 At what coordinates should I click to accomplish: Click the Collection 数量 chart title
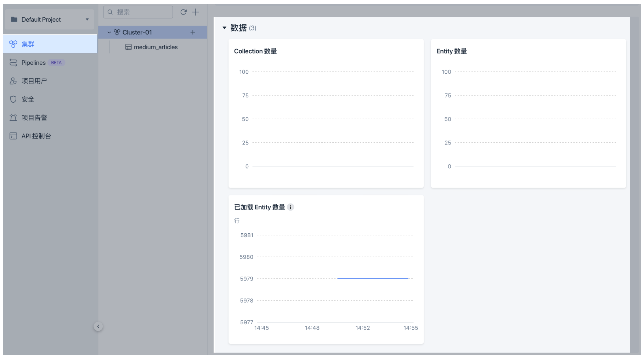(255, 51)
